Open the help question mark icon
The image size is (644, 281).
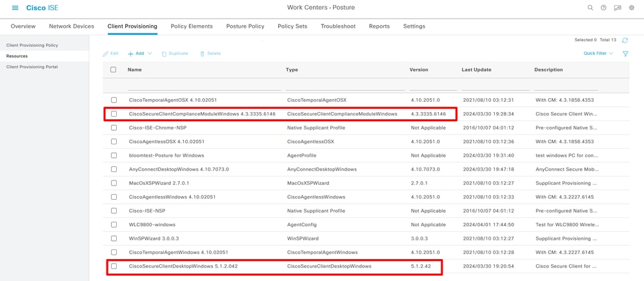click(603, 8)
